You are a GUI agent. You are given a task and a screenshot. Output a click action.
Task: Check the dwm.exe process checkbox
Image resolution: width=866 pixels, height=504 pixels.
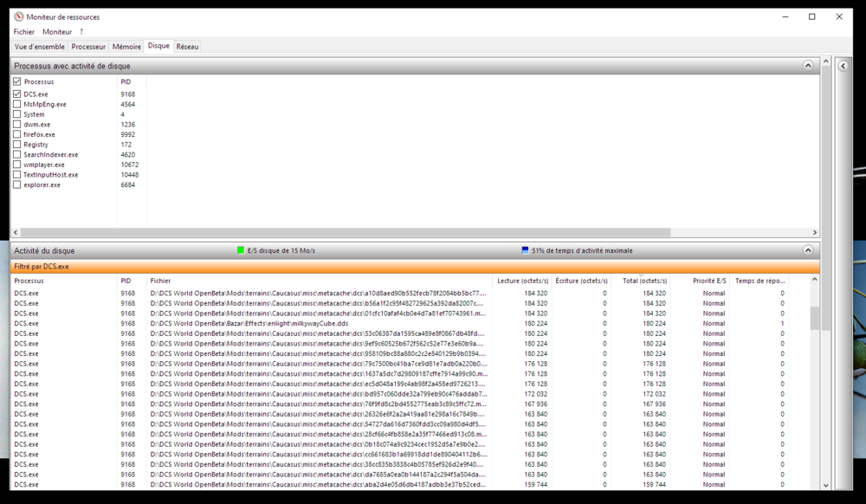tap(17, 124)
